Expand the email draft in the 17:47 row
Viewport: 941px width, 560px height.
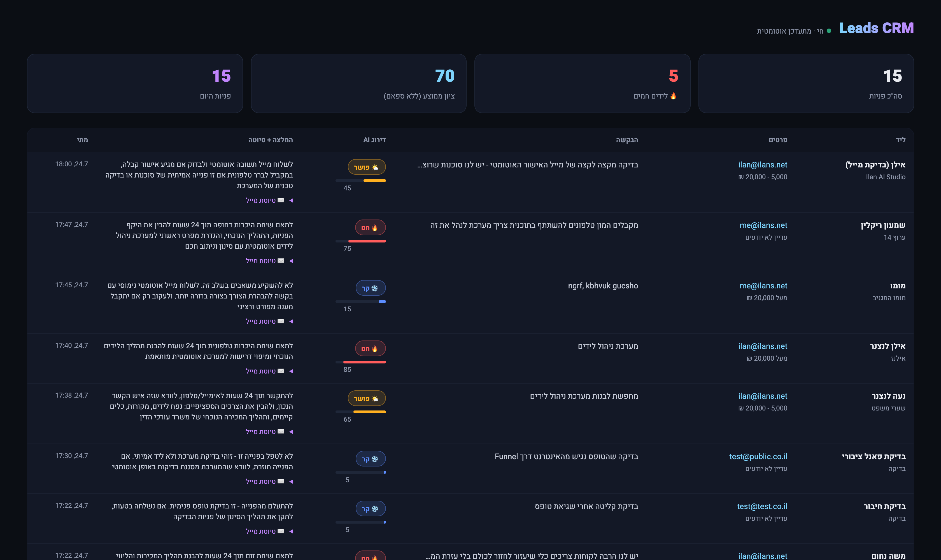pyautogui.click(x=269, y=261)
